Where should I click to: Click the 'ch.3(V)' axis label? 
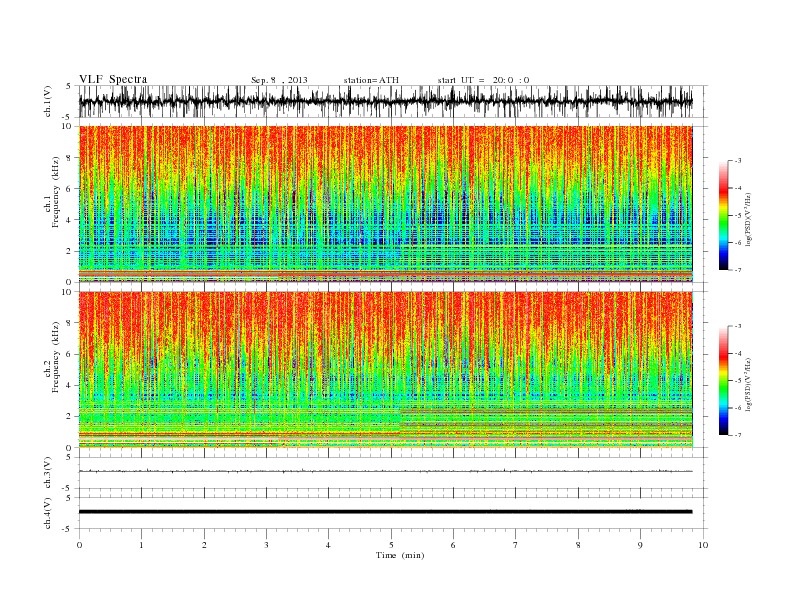48,473
